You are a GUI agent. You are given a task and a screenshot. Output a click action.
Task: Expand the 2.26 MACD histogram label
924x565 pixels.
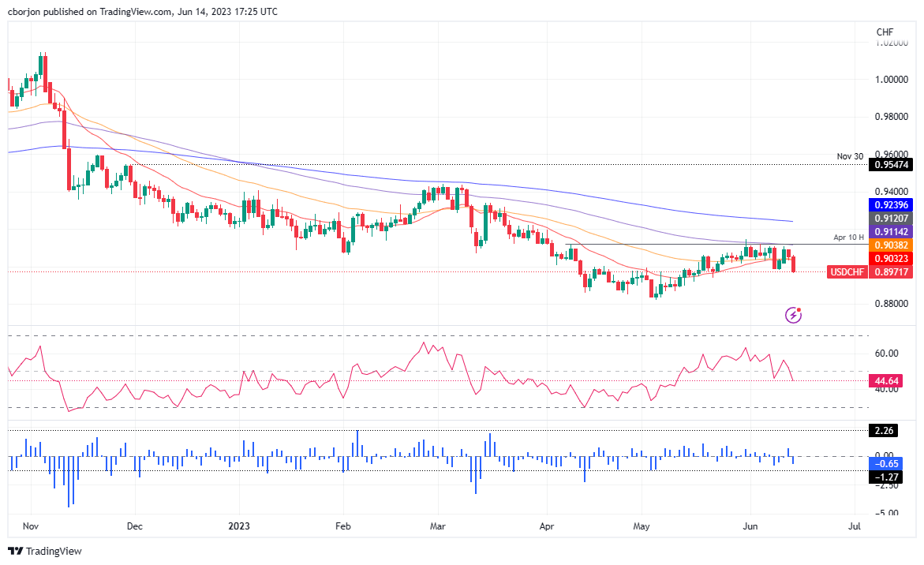point(883,430)
